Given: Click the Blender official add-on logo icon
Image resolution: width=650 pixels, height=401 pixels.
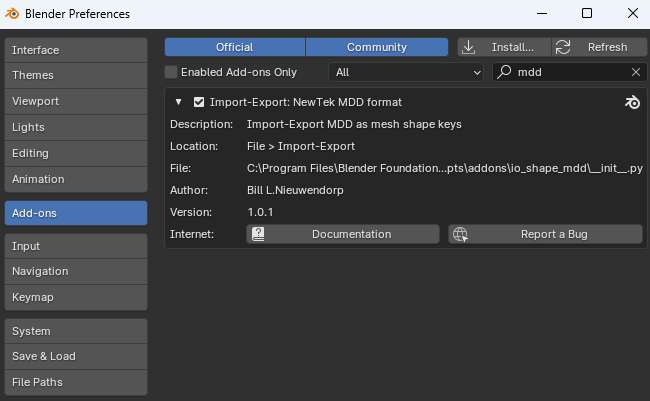Looking at the screenshot, I should 633,102.
